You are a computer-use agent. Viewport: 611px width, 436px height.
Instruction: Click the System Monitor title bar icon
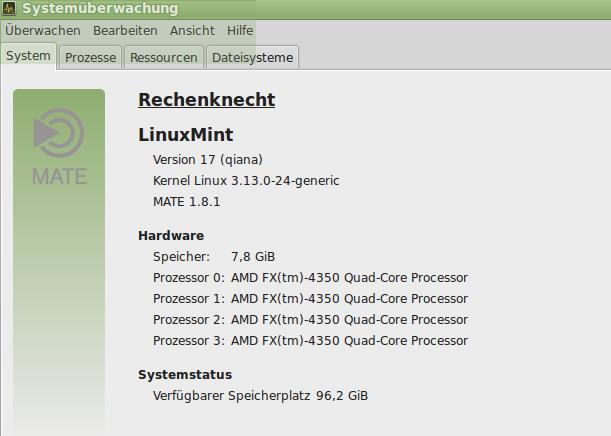pos(9,8)
